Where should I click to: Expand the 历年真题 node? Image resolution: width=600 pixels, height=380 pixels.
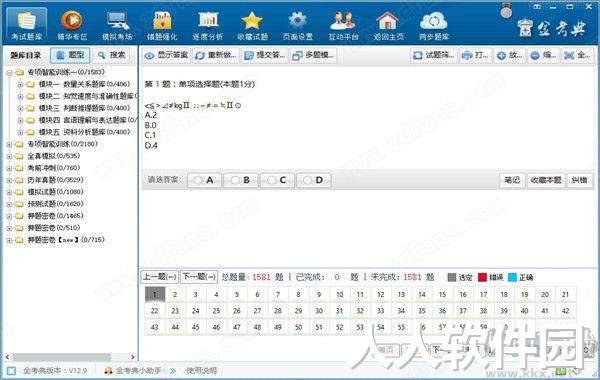pos(9,180)
